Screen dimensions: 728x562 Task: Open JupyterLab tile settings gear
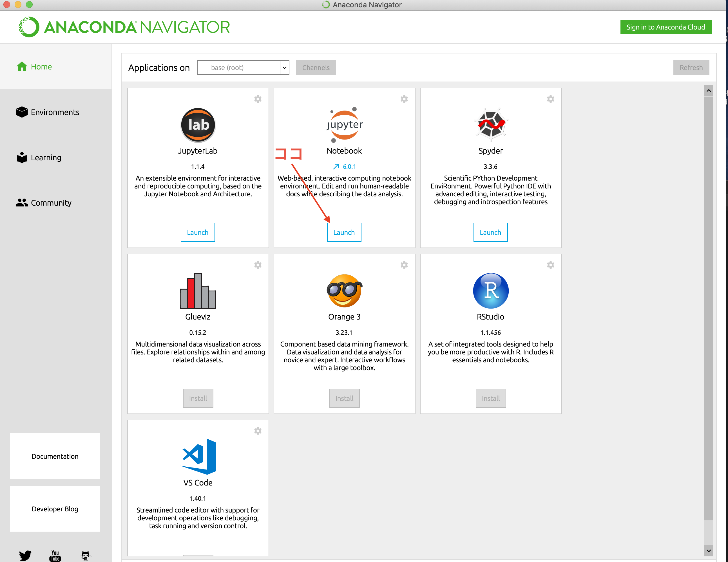click(258, 99)
